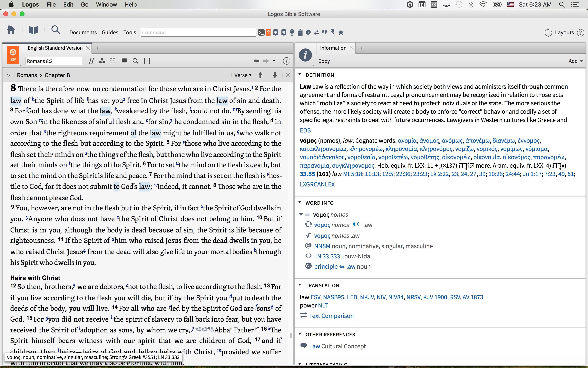This screenshot has height=368, width=588.
Task: Play νόμος pronunciation speaker icon
Action: [x=356, y=224]
